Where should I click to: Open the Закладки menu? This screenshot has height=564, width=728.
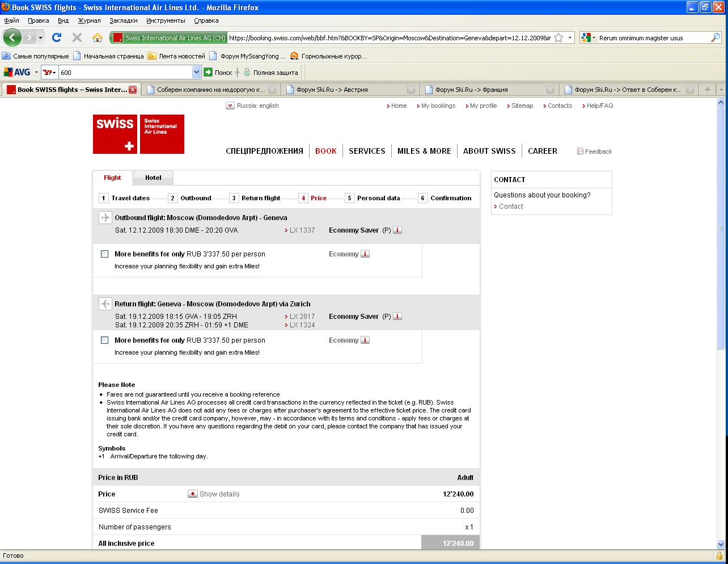[x=124, y=20]
